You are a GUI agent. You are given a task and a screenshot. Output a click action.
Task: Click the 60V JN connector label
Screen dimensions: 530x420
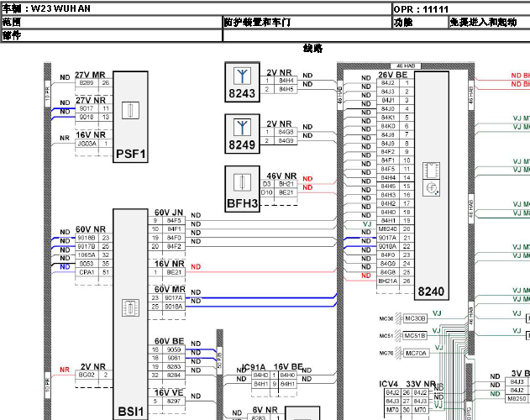pos(169,213)
